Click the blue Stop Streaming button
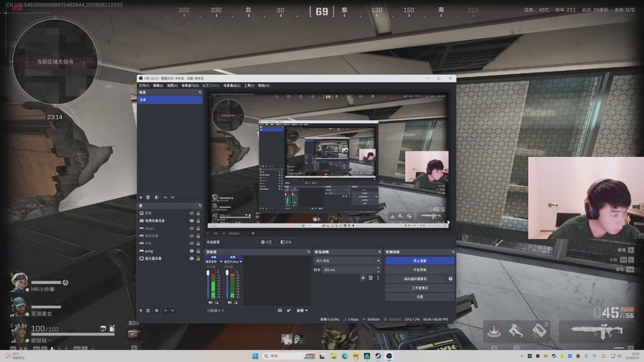The width and height of the screenshot is (644, 362). [x=419, y=261]
